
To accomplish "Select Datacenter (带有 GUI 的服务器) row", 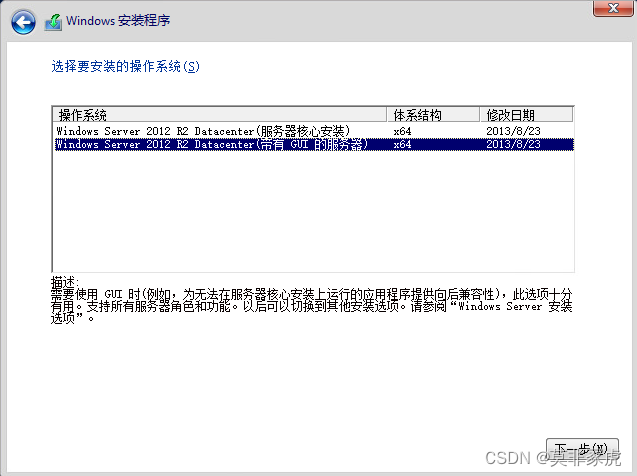I will pos(314,144).
